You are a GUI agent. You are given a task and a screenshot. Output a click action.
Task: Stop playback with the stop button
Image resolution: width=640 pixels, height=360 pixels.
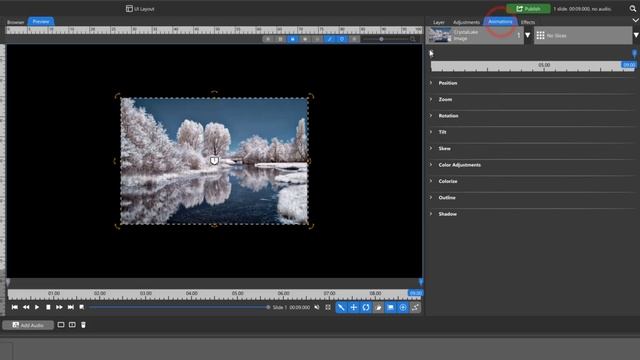pyautogui.click(x=48, y=307)
